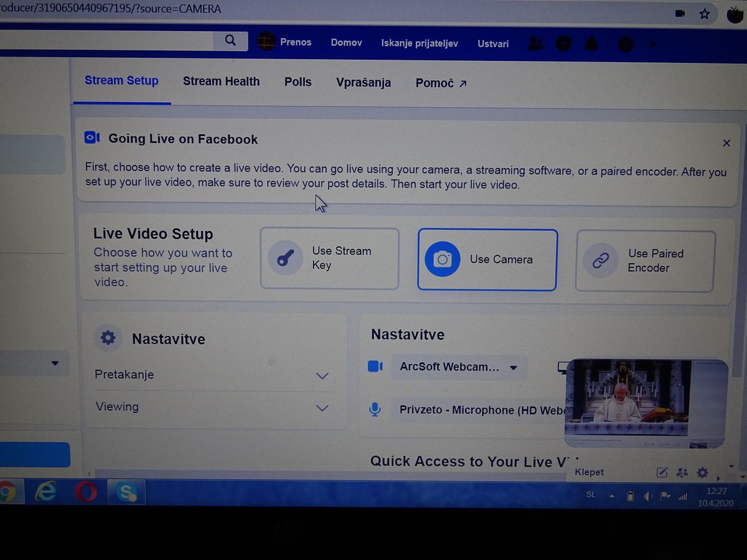
Task: Open the Pomoč help link
Action: click(441, 83)
